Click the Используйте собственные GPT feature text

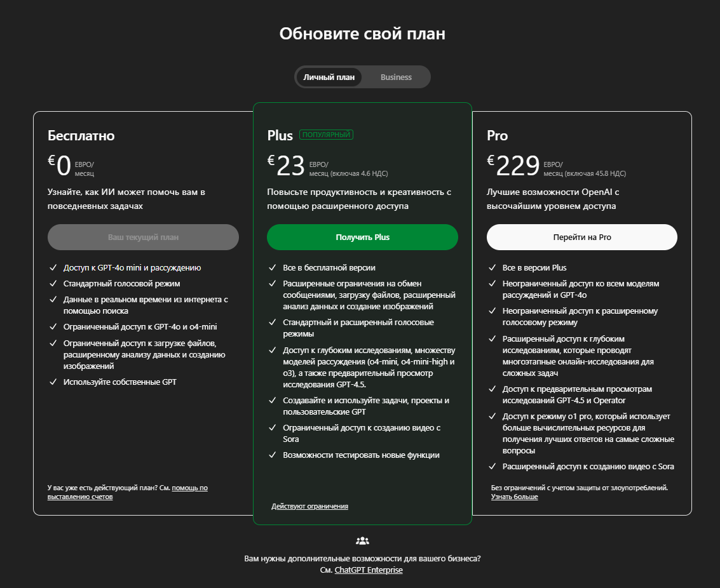click(x=120, y=382)
